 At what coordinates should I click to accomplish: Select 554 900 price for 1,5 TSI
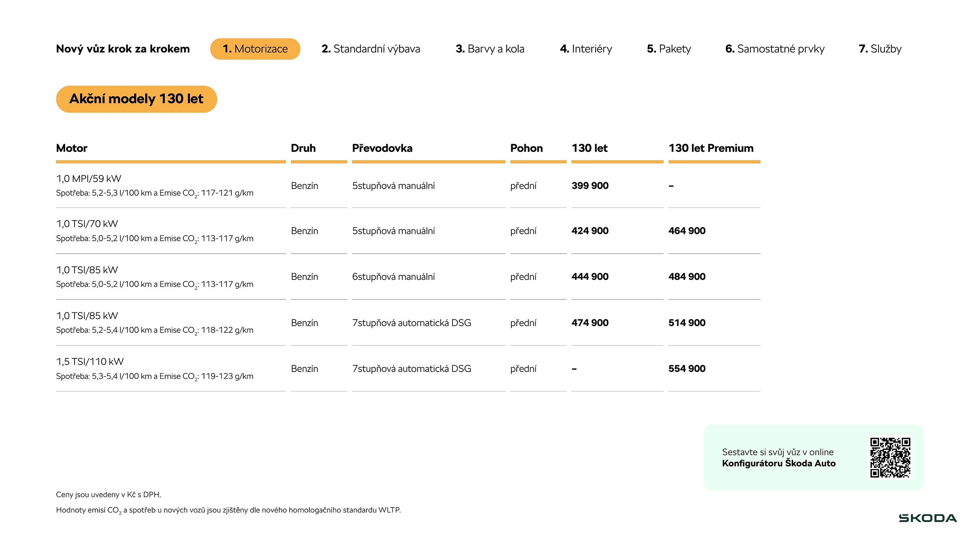[x=687, y=368]
